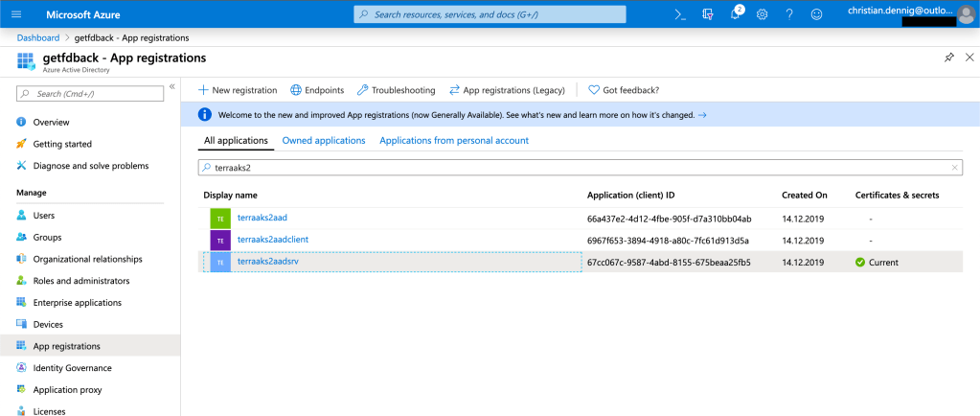Click the feedback smiley icon
Viewport: 980px width, 416px height.
(x=816, y=14)
